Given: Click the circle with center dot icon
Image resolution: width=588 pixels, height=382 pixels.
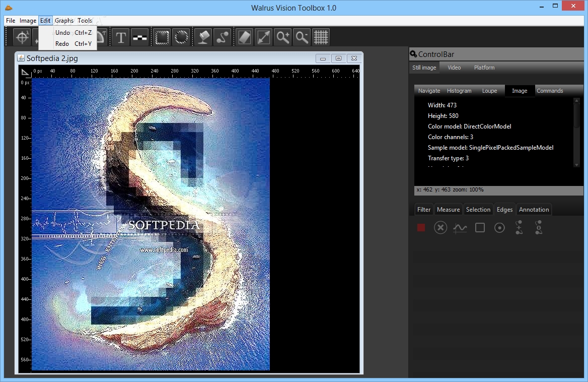Looking at the screenshot, I should click(x=499, y=228).
